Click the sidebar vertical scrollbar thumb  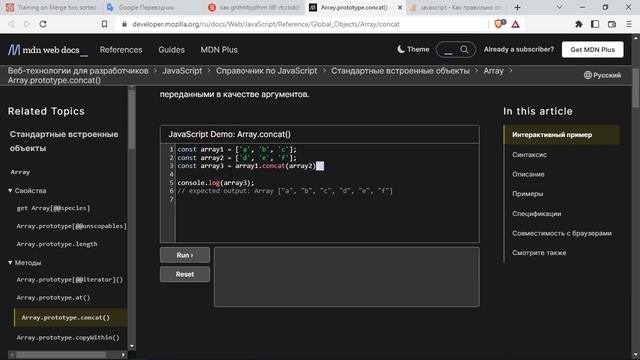coord(131,119)
